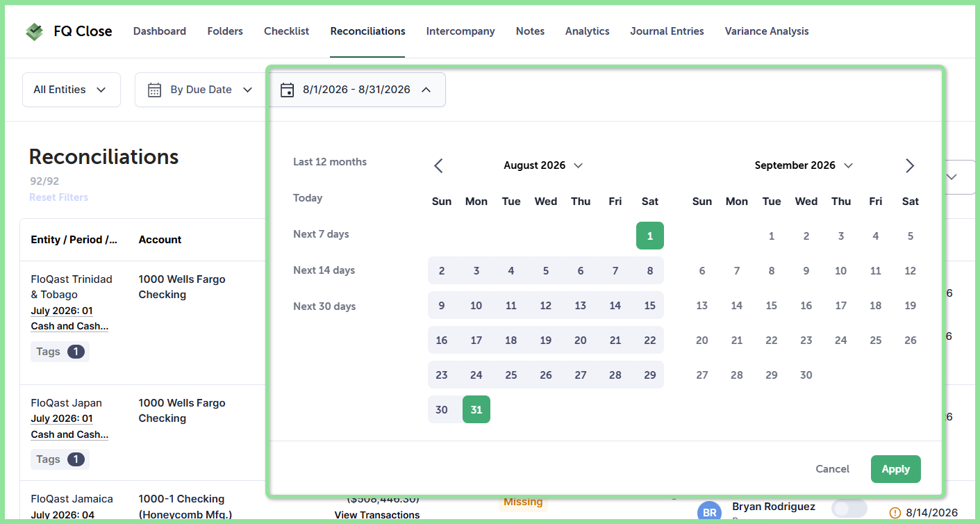Click the FloQast Jamaica entity name
This screenshot has height=524, width=980.
(x=72, y=499)
